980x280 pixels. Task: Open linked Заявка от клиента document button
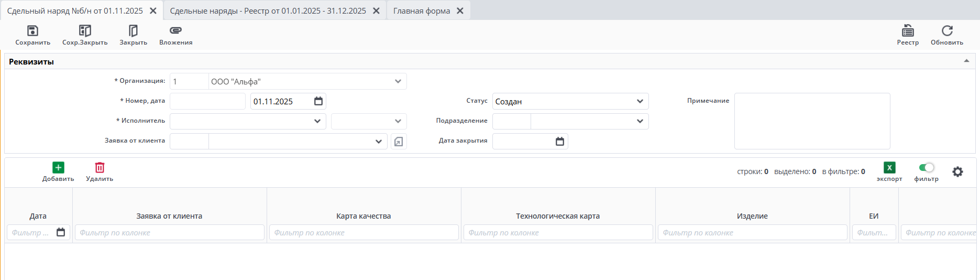point(399,142)
